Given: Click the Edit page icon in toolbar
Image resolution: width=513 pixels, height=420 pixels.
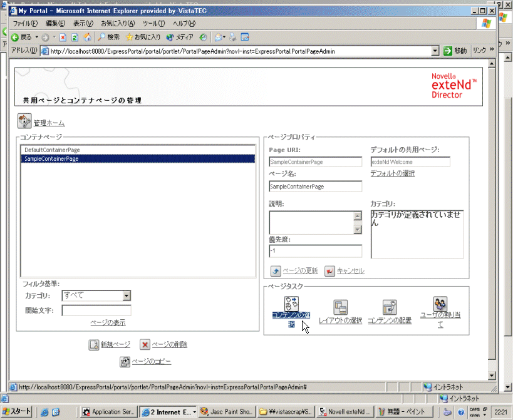Looking at the screenshot, I should click(245, 38).
